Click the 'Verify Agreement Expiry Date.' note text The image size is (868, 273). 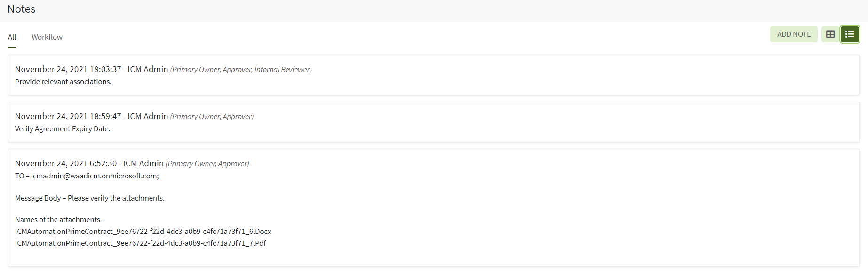point(63,129)
